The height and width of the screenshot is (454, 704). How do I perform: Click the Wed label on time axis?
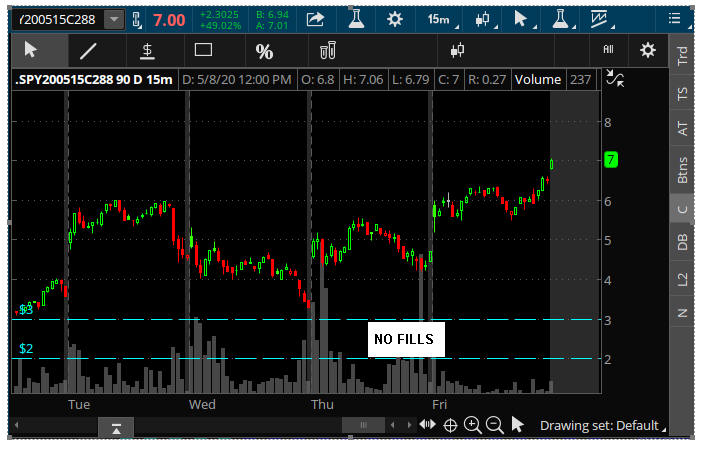[x=202, y=405]
